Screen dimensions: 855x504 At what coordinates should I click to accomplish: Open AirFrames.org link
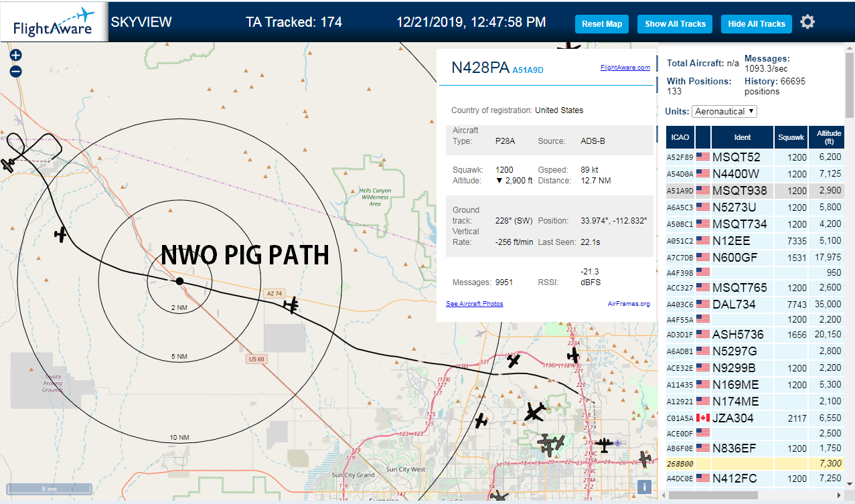click(x=629, y=303)
